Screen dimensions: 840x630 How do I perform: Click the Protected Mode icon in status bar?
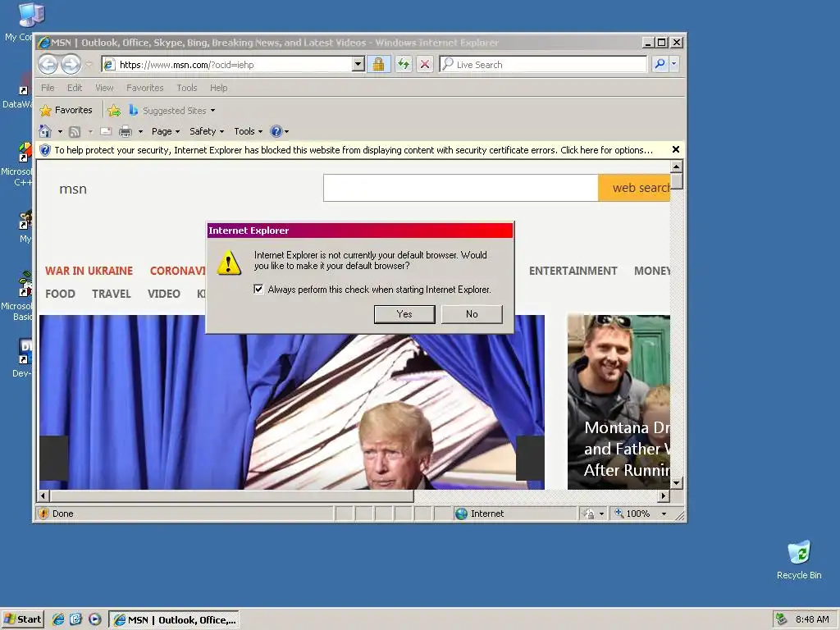tap(589, 514)
